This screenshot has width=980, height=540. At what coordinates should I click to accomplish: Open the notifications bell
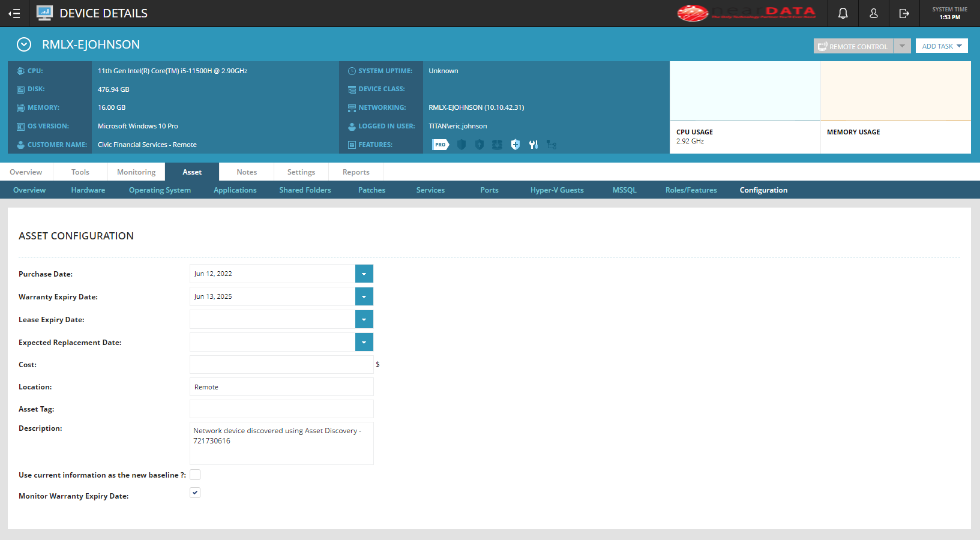click(843, 13)
